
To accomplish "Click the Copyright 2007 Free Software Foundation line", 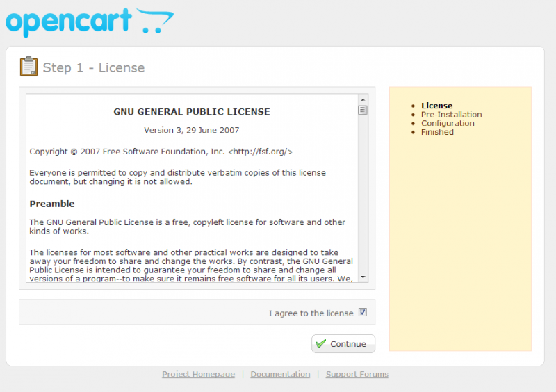I will click(161, 152).
